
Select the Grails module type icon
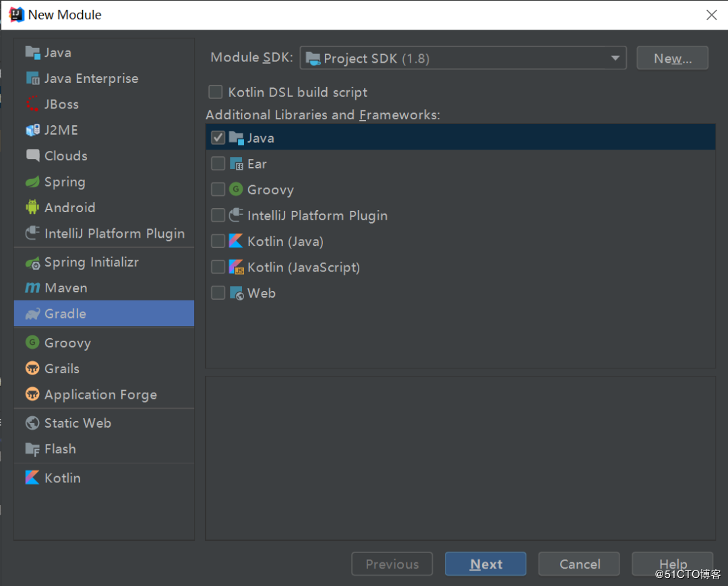(x=32, y=368)
